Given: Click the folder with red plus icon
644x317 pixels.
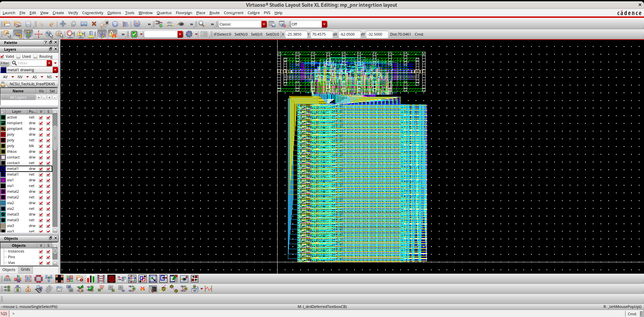Looking at the screenshot, I should [x=80, y=279].
